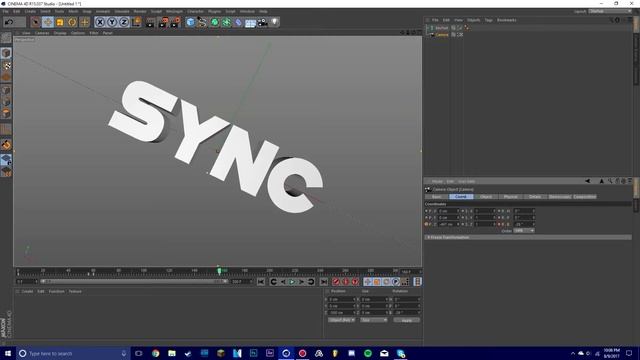Click the Enable Axis icon in left palette

click(6, 129)
